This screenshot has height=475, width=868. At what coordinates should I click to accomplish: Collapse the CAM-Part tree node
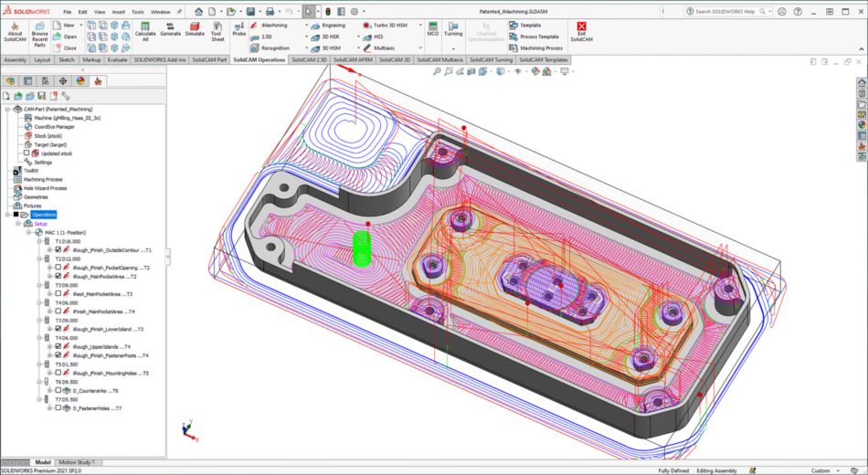coord(7,109)
